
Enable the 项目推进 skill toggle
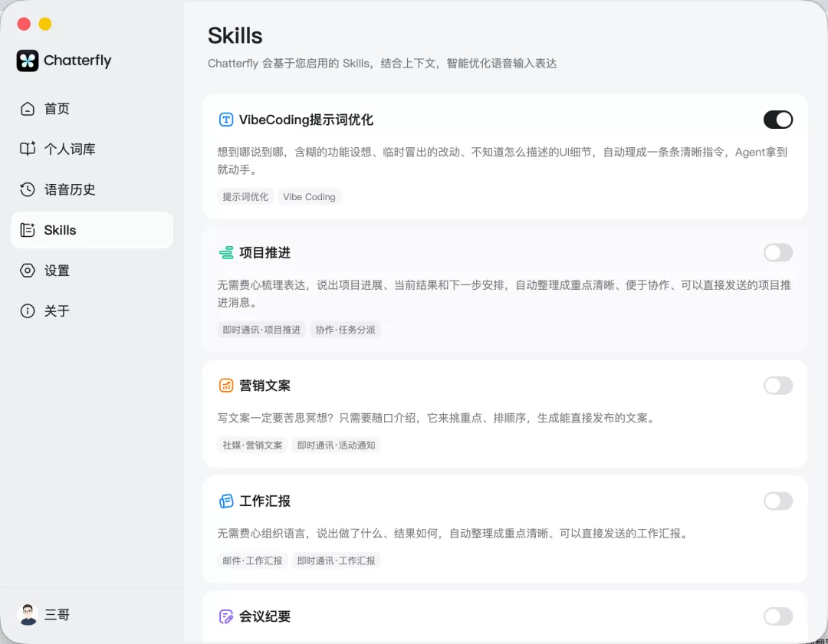(778, 253)
